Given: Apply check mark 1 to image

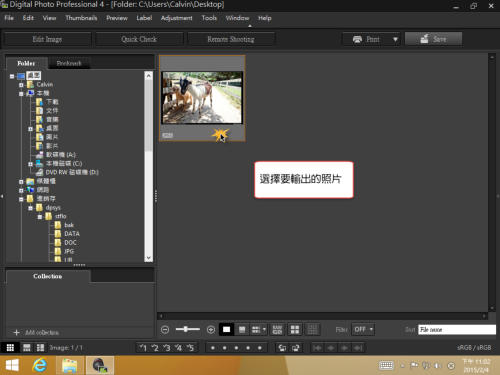Looking at the screenshot, I should (143, 348).
